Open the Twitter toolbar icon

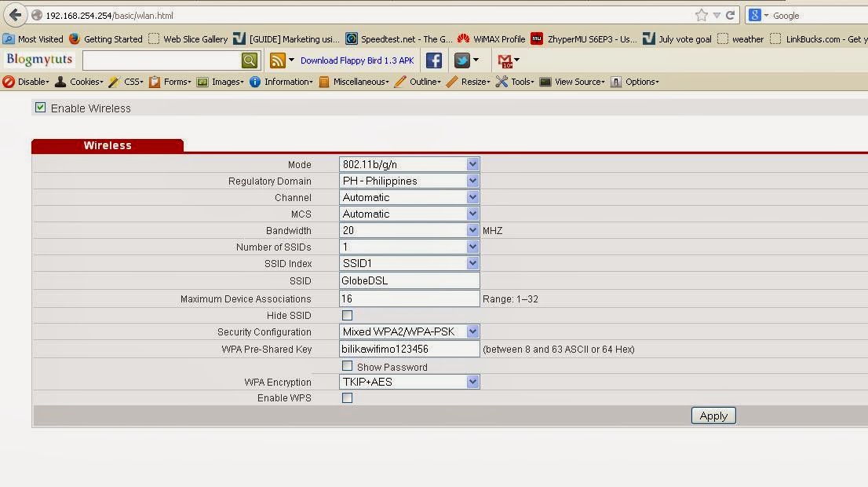click(461, 60)
